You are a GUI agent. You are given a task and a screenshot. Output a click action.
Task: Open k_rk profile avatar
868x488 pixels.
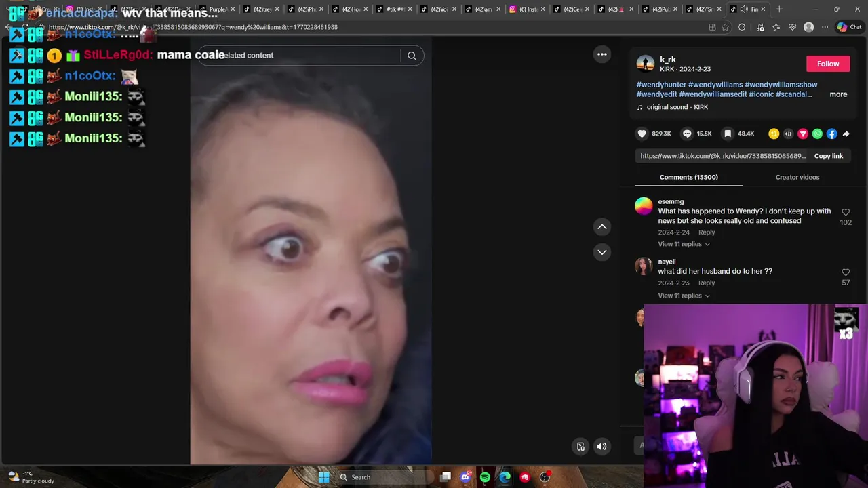[646, 64]
